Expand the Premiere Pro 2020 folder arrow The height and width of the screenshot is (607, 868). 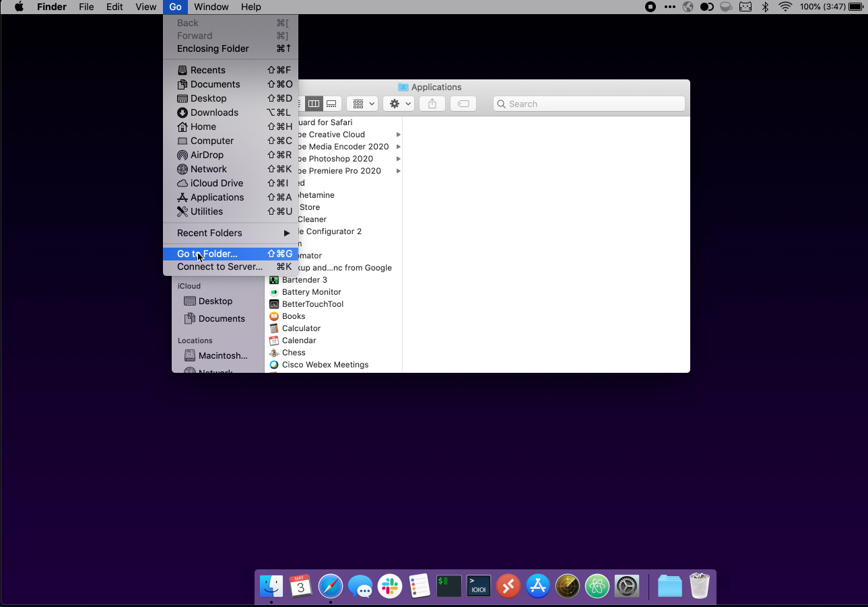tap(399, 171)
